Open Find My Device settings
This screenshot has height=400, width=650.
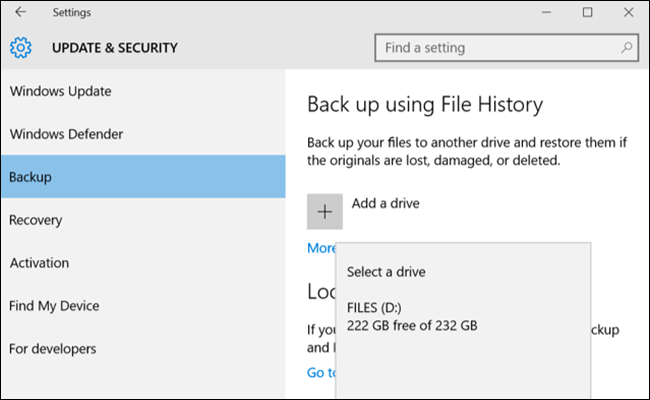(55, 306)
